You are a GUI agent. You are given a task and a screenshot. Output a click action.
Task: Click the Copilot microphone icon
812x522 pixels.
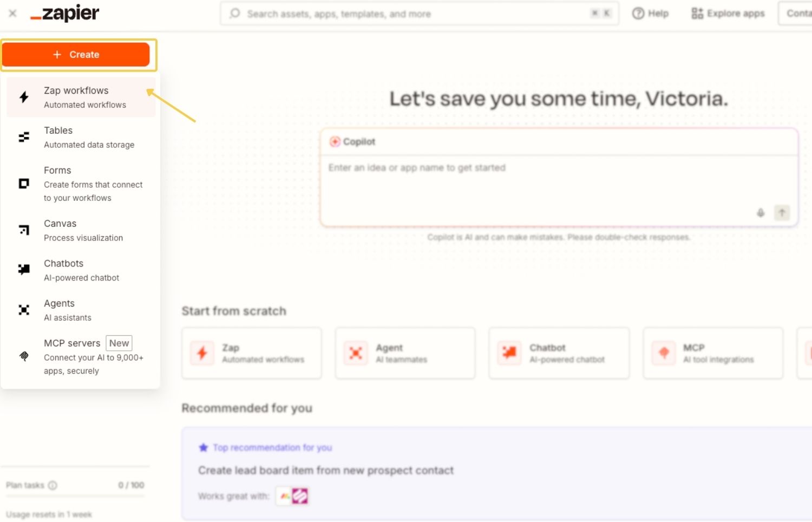point(761,213)
